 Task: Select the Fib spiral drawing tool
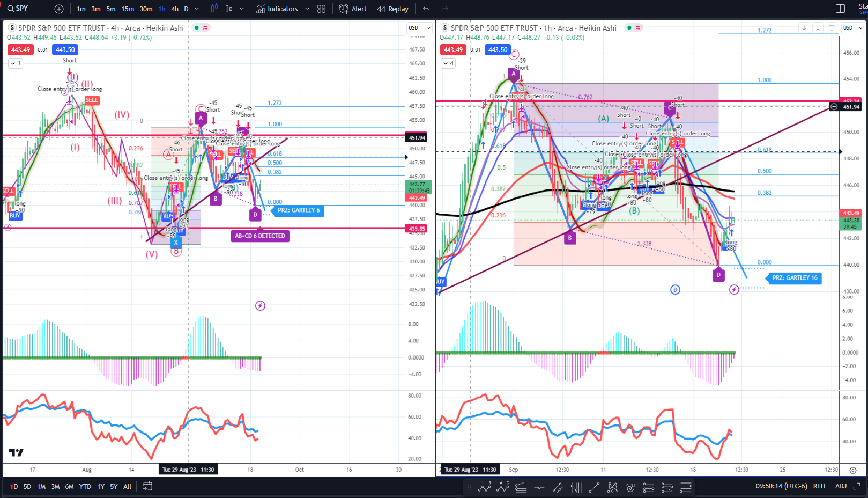coord(630,487)
